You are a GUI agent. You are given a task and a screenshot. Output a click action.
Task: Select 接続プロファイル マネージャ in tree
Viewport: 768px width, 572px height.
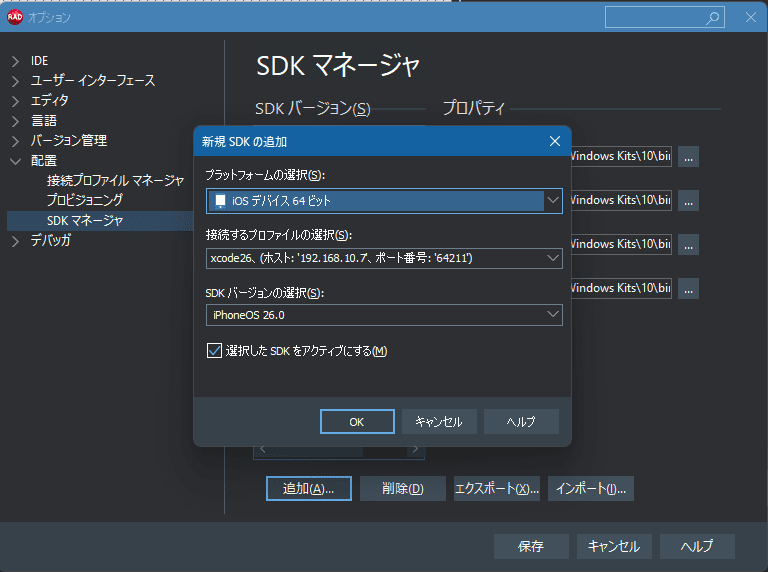pyautogui.click(x=115, y=181)
